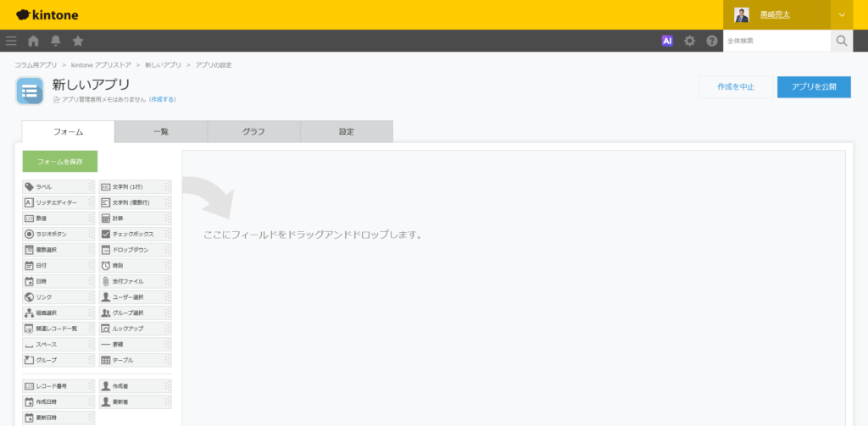Image resolution: width=868 pixels, height=426 pixels.
Task: Click the 更新者 field tile
Action: [x=135, y=401]
